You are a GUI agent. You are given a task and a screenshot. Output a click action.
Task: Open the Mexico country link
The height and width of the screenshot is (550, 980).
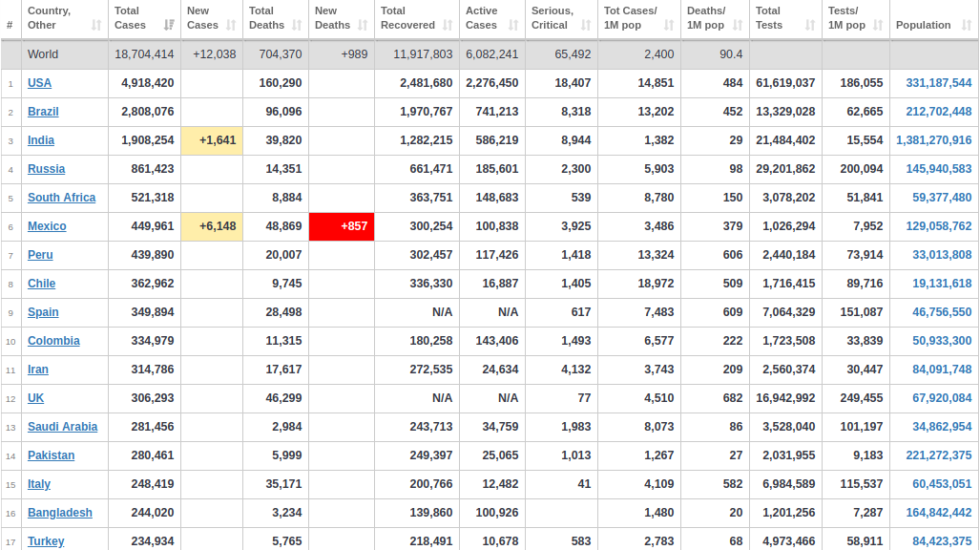[x=47, y=226]
